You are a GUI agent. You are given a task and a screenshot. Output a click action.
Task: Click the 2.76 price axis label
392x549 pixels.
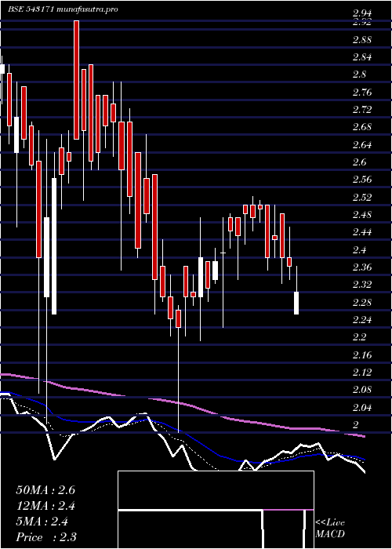[362, 93]
